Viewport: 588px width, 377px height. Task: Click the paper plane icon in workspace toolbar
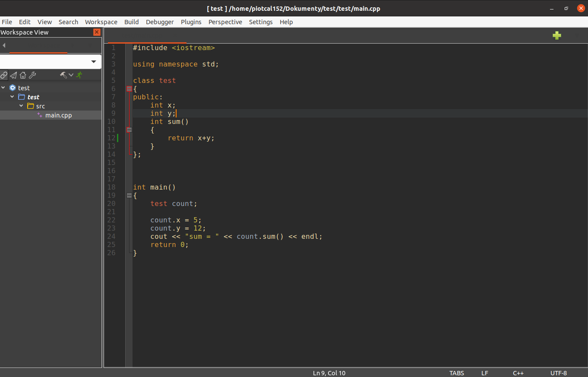click(13, 75)
